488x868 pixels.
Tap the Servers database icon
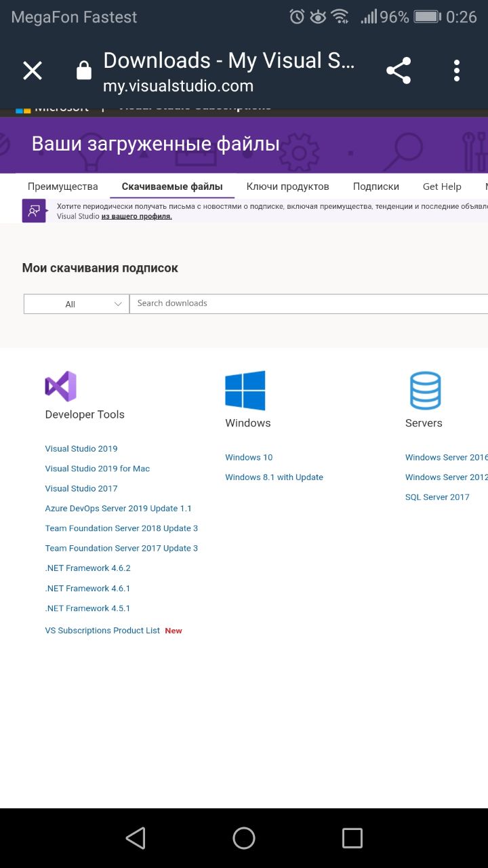tap(425, 390)
